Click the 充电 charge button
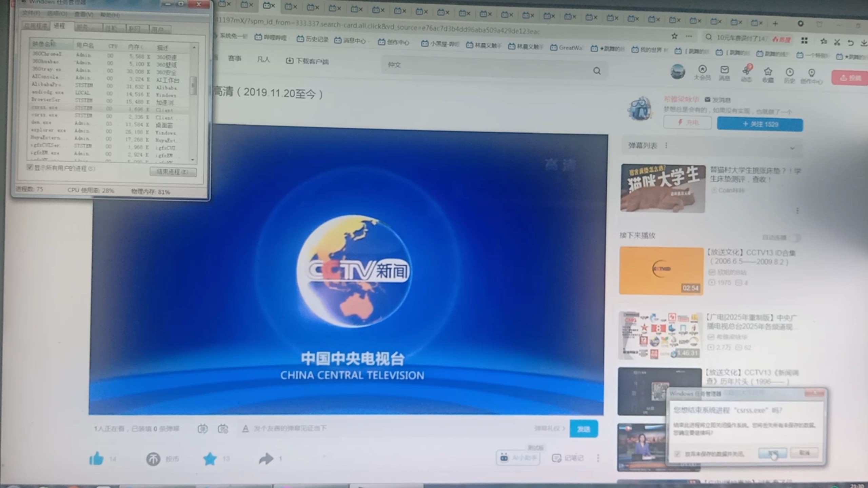868x488 pixels. 688,122
